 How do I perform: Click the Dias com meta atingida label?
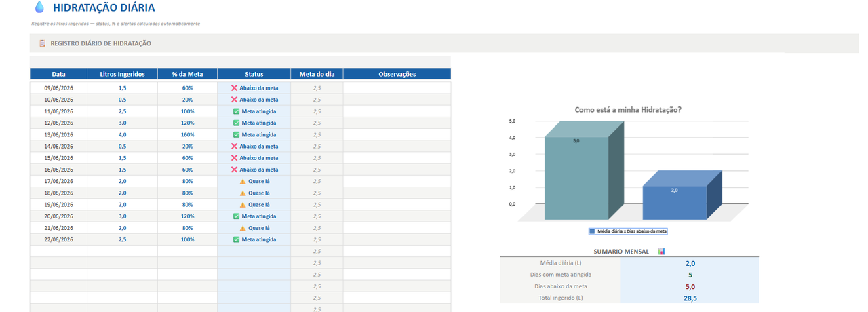(560, 275)
